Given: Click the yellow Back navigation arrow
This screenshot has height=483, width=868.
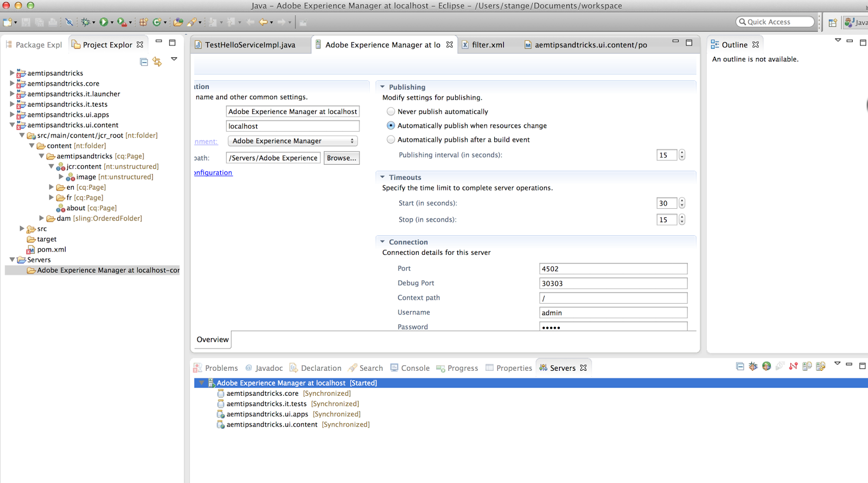Looking at the screenshot, I should 263,22.
